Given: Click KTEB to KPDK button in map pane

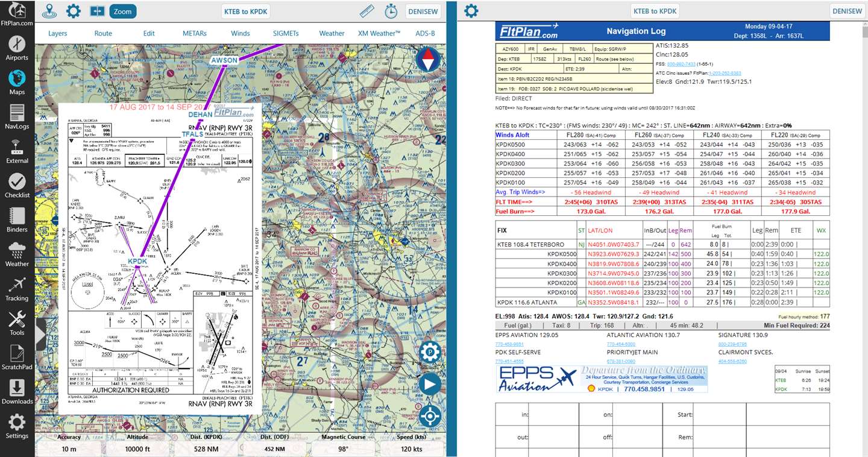Looking at the screenshot, I should coord(245,11).
